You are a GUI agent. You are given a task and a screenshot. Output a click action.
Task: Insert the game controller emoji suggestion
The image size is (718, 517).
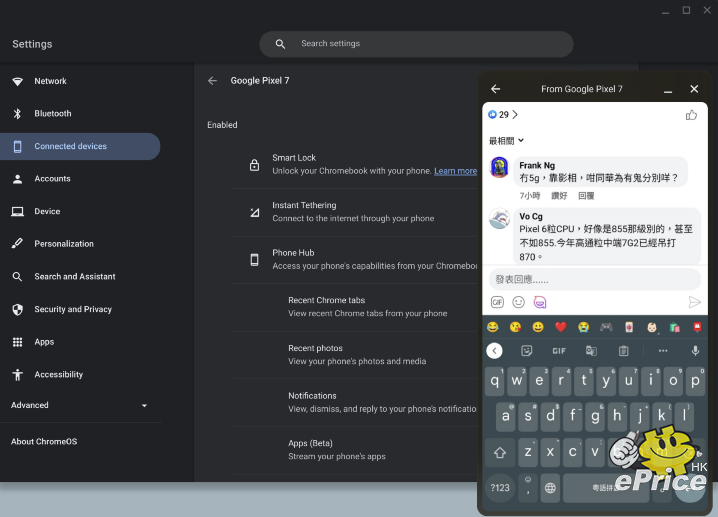[606, 327]
